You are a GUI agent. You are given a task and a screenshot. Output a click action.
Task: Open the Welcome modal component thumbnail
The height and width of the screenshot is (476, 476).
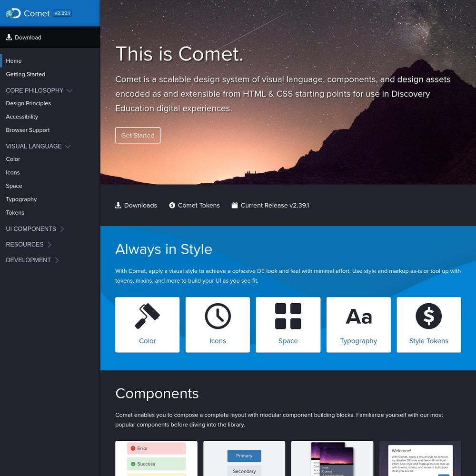click(x=420, y=458)
